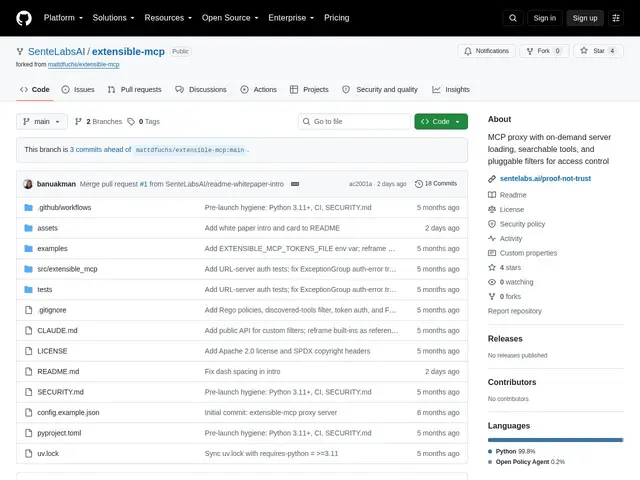
Task: Open the appearance settings icon beside Sign up
Action: (x=616, y=18)
